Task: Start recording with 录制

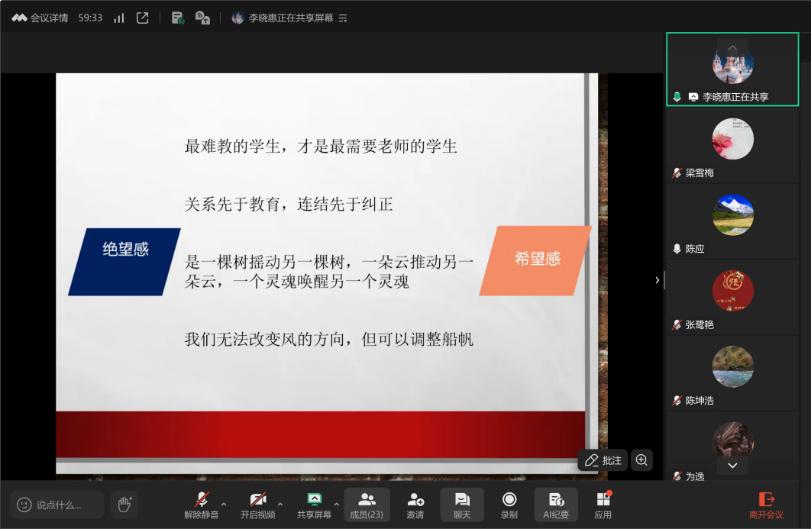Action: pos(509,504)
